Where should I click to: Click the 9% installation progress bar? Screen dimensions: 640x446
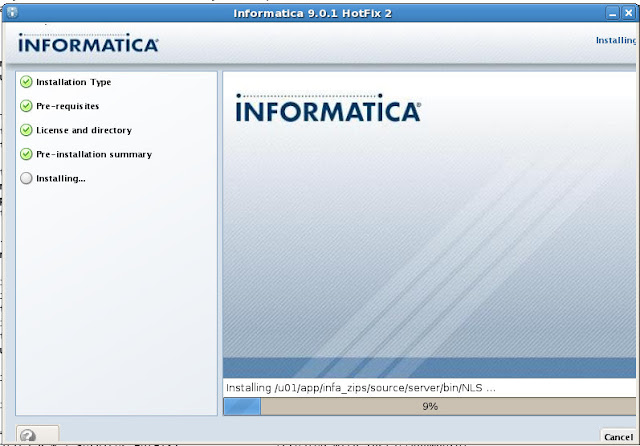click(429, 407)
